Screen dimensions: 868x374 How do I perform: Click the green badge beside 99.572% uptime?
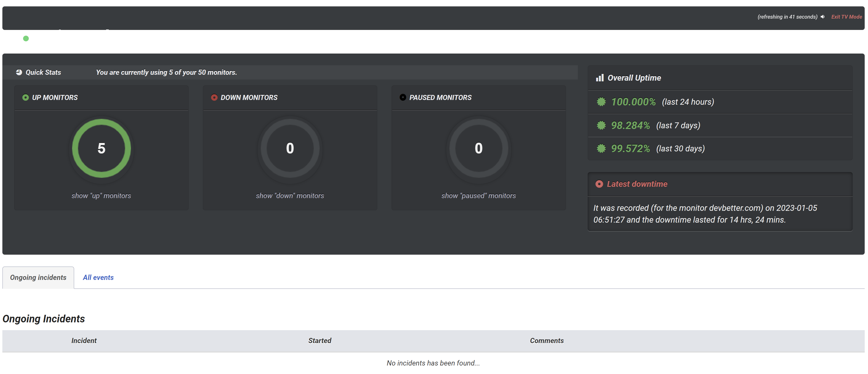coord(602,148)
